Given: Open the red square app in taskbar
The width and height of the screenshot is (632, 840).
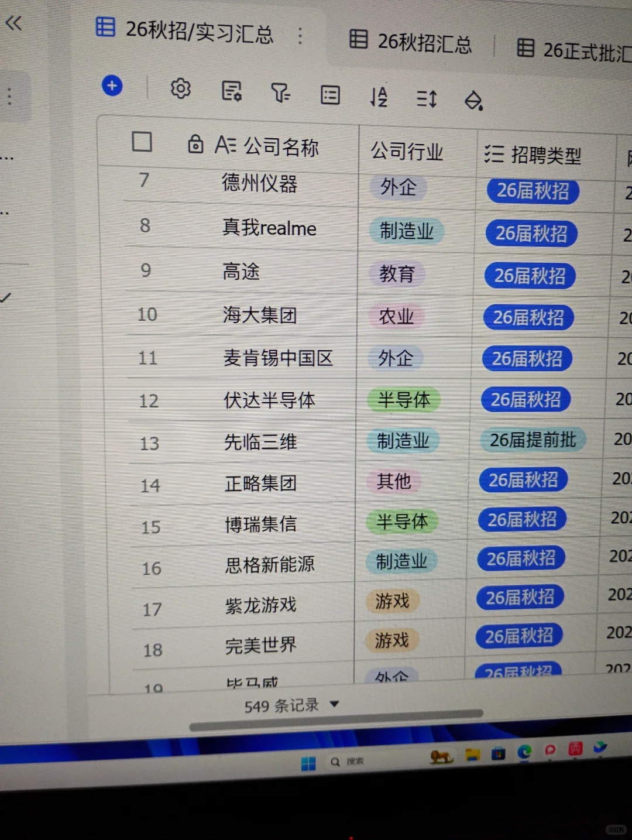Looking at the screenshot, I should point(576,749).
